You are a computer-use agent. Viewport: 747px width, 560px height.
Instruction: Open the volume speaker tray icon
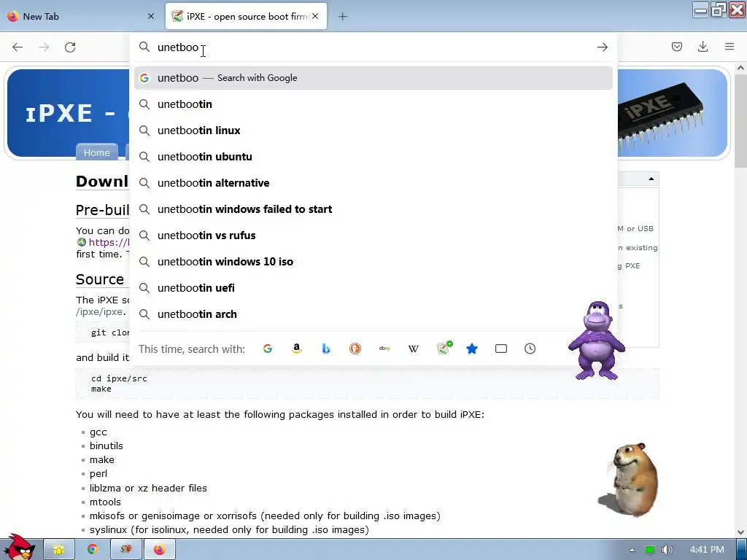667,550
